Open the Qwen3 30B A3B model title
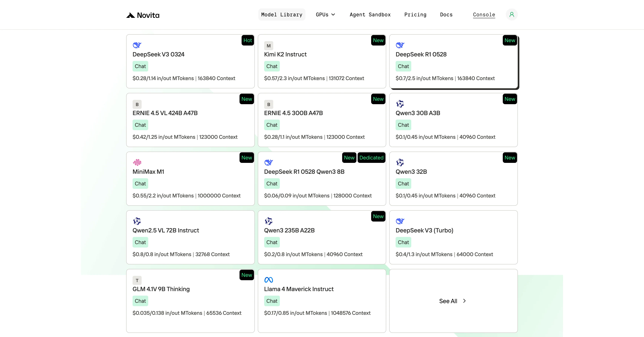This screenshot has height=337, width=644. coord(418,113)
